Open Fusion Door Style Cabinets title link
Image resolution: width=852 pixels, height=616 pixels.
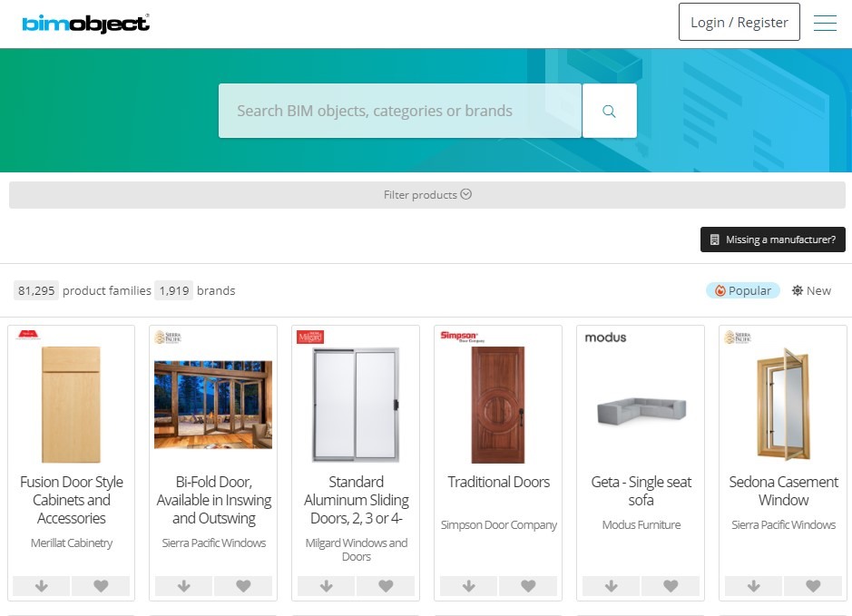click(71, 500)
